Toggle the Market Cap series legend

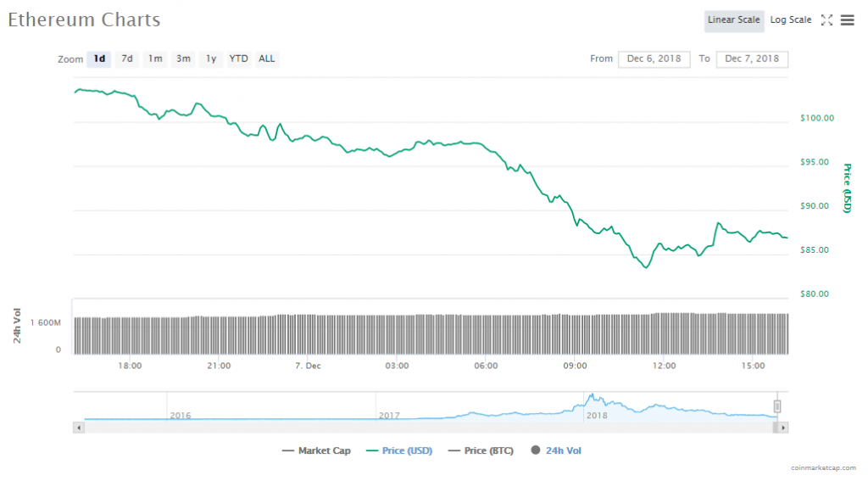(x=315, y=450)
